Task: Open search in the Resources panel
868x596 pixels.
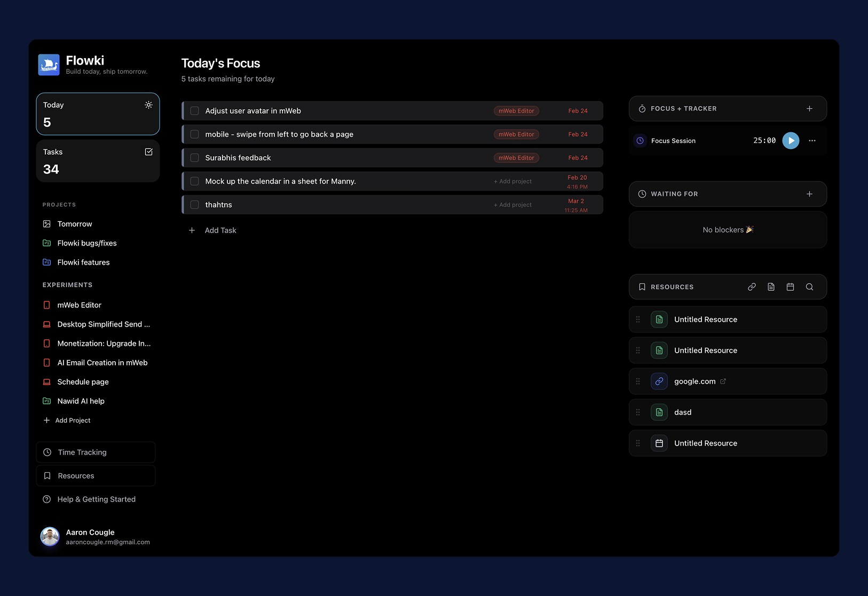Action: pos(809,287)
